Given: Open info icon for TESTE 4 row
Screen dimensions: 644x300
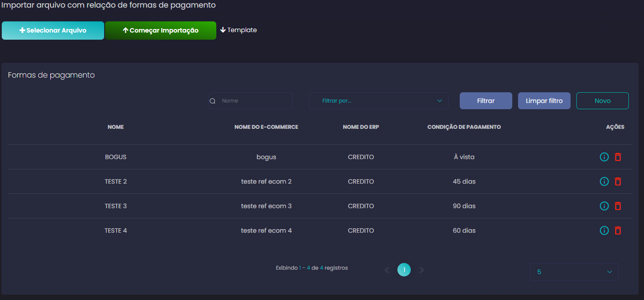Looking at the screenshot, I should (x=604, y=230).
